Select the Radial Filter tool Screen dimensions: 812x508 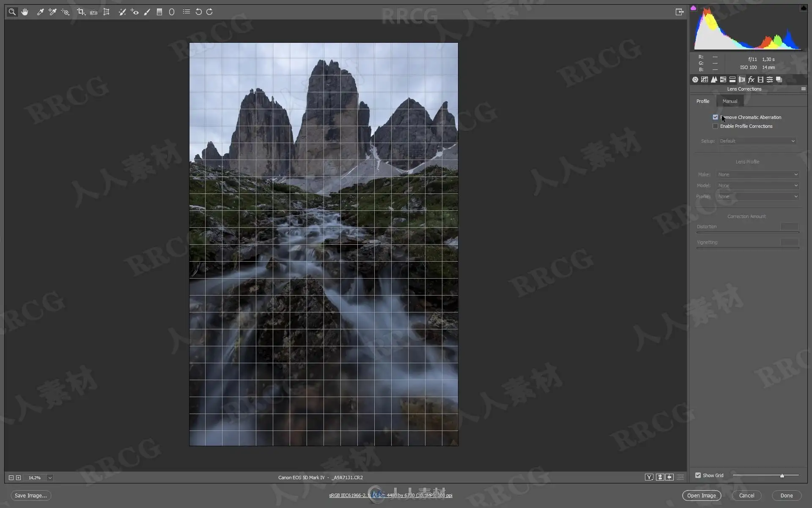tap(172, 12)
